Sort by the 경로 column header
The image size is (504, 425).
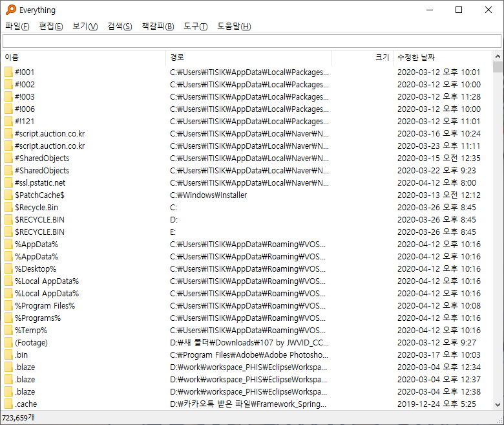[x=249, y=58]
